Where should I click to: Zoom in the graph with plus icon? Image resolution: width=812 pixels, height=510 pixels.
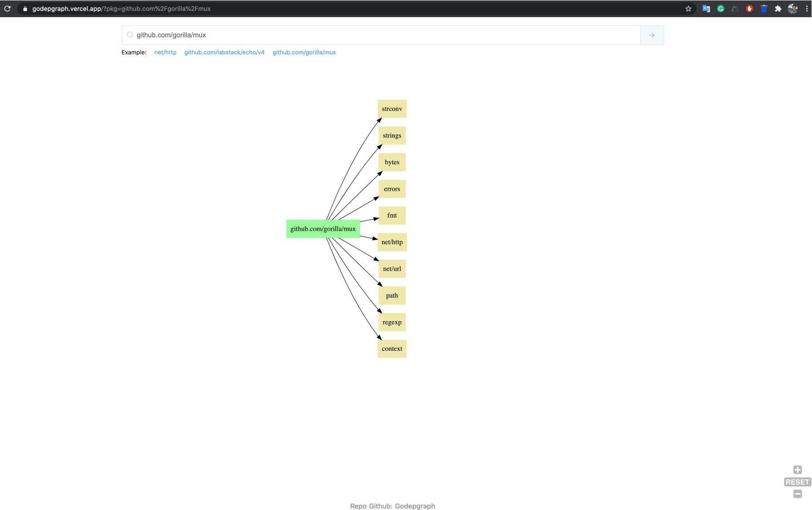coord(797,470)
